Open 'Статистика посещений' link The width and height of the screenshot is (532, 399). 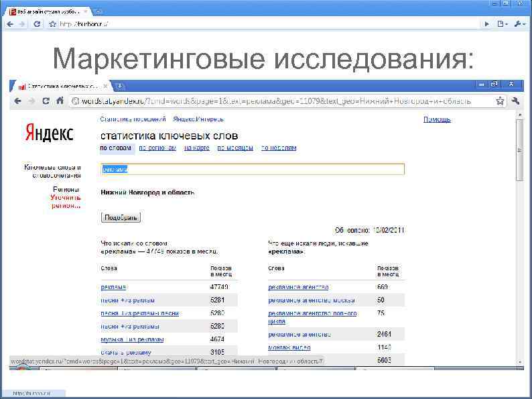point(133,119)
